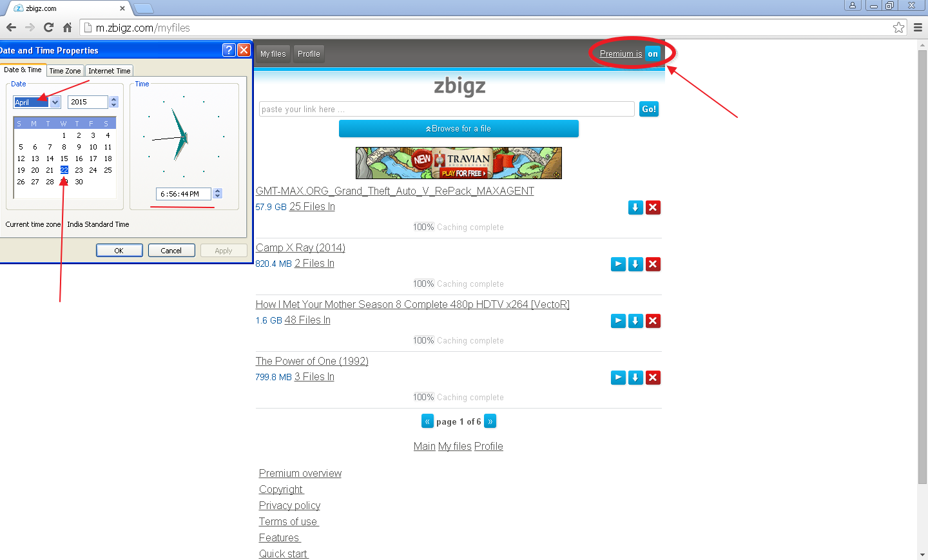
Task: Go to the next page of files
Action: [x=490, y=421]
